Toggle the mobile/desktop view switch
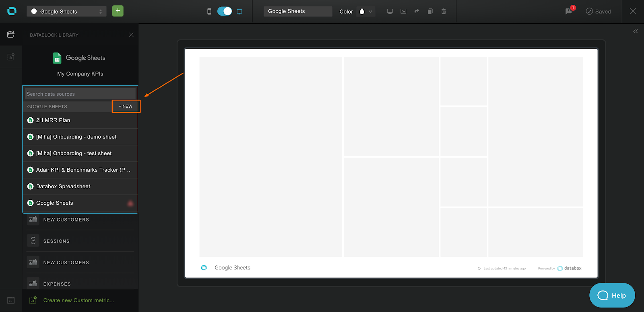The height and width of the screenshot is (312, 644). click(225, 11)
